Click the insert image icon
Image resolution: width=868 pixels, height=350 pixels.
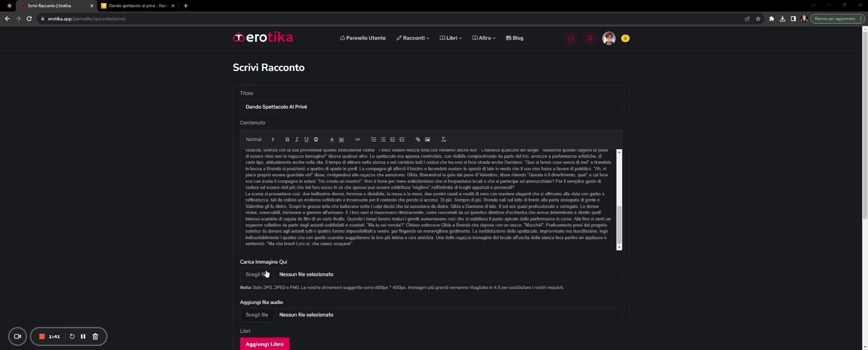click(428, 140)
